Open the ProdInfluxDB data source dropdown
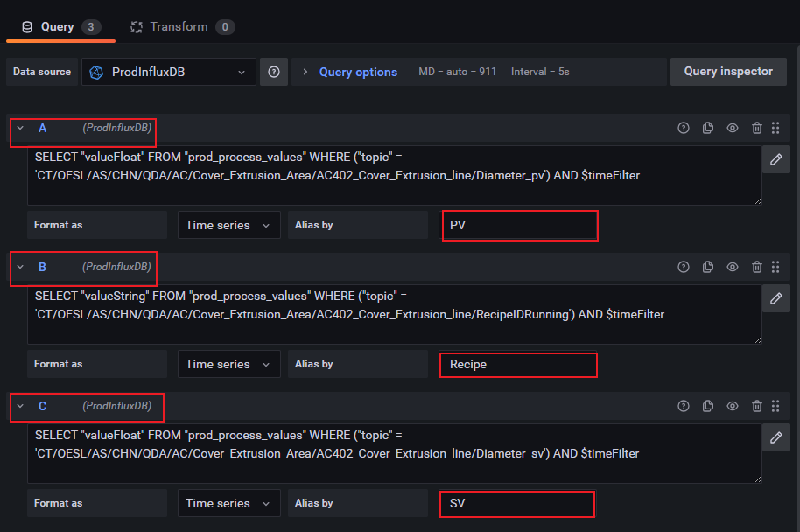Viewport: 800px width, 532px height. click(x=169, y=72)
